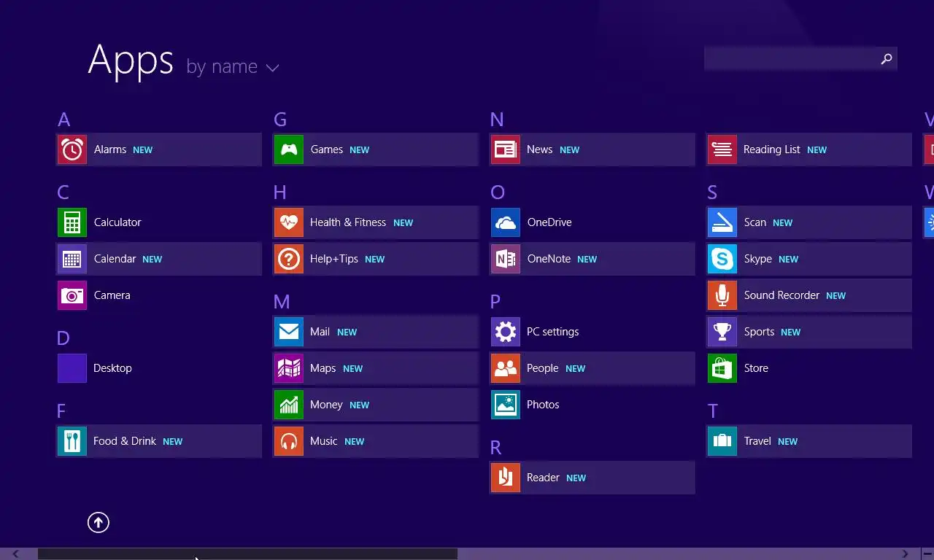The image size is (934, 560).
Task: Launch the Games controller icon
Action: (289, 149)
